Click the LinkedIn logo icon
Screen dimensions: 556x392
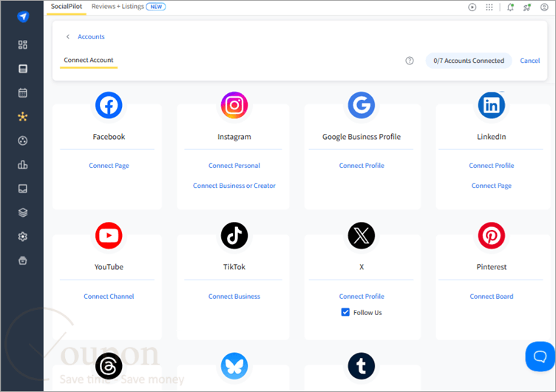tap(492, 105)
